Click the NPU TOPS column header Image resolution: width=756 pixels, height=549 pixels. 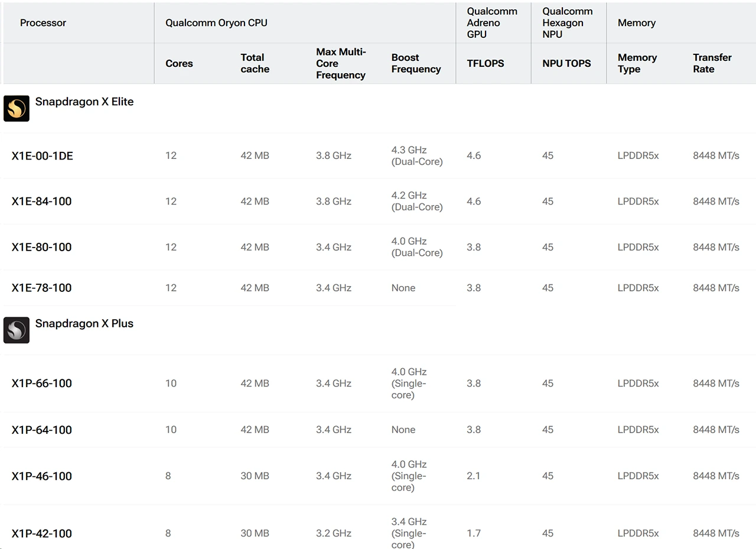coord(566,63)
